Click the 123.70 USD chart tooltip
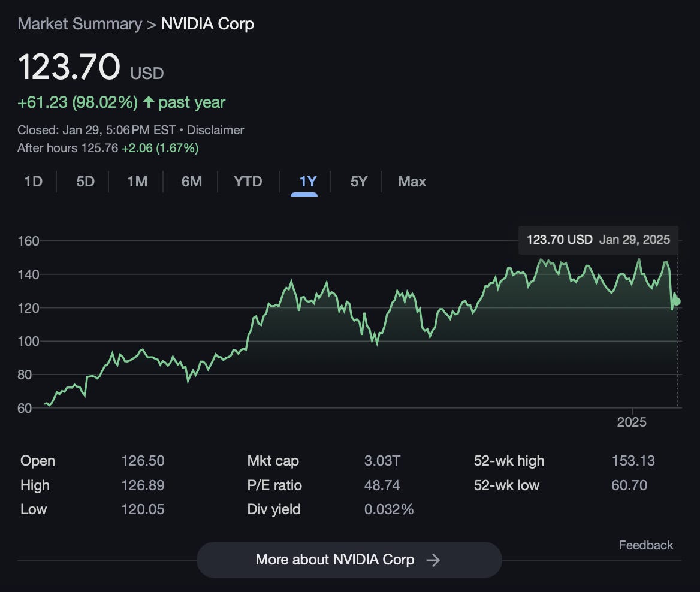Image resolution: width=700 pixels, height=592 pixels. click(x=598, y=240)
